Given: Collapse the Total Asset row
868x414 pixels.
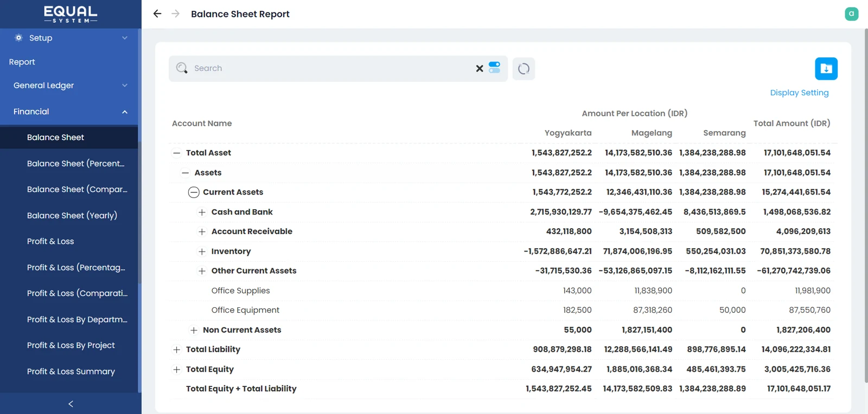Looking at the screenshot, I should [176, 153].
